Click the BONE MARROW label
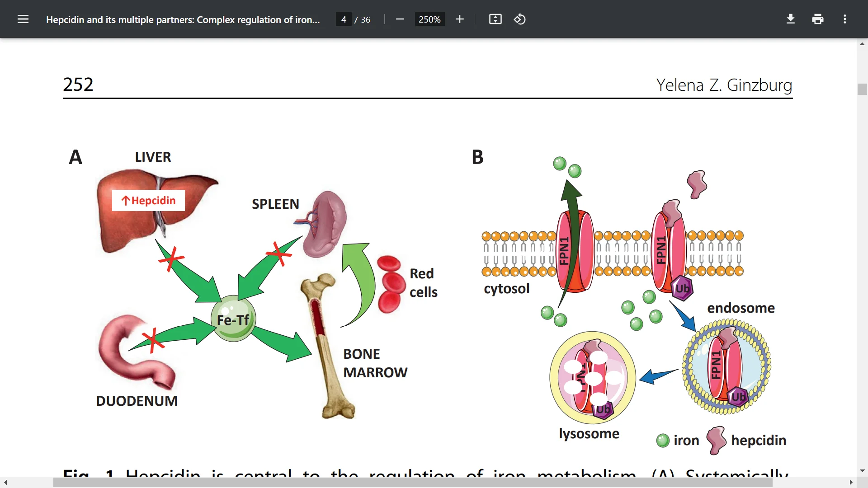 tap(375, 363)
